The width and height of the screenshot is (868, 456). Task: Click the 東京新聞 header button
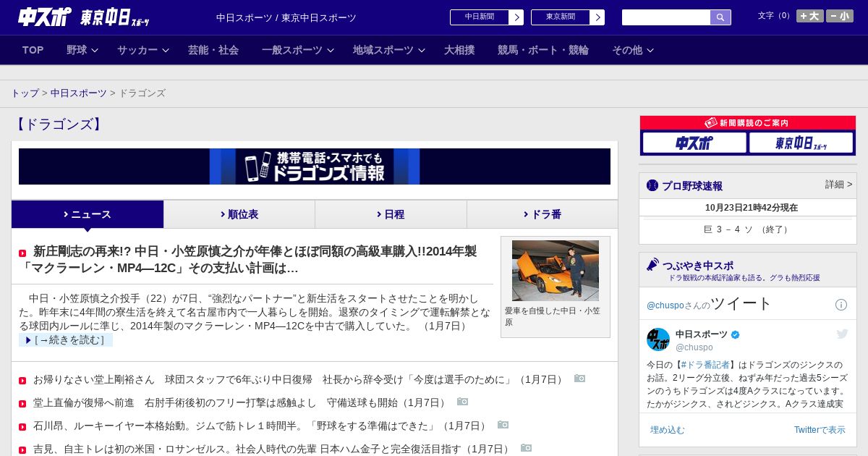[x=561, y=17]
